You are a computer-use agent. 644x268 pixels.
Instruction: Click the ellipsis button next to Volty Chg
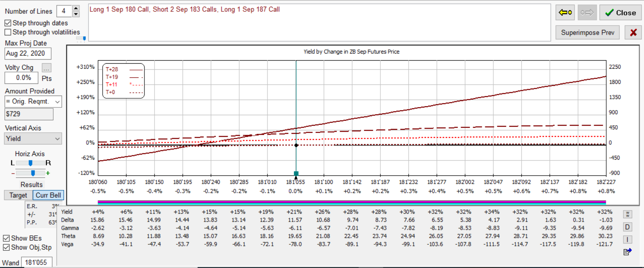[x=46, y=68]
